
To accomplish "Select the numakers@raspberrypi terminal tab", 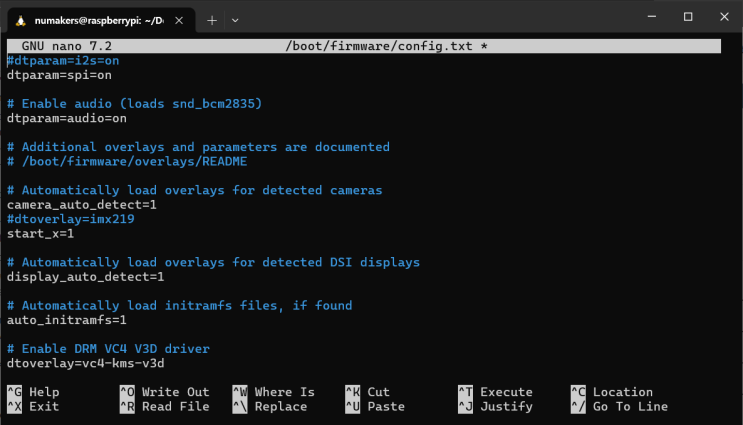I will 101,20.
